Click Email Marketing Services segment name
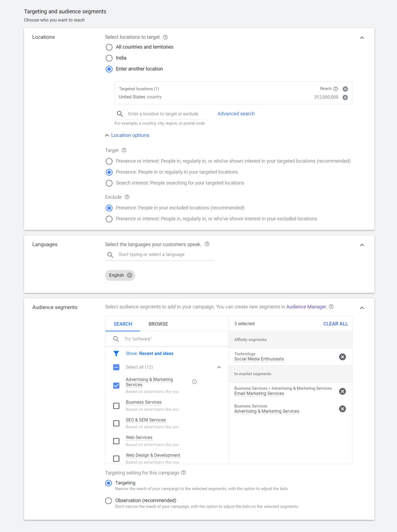This screenshot has width=397, height=532. [259, 393]
